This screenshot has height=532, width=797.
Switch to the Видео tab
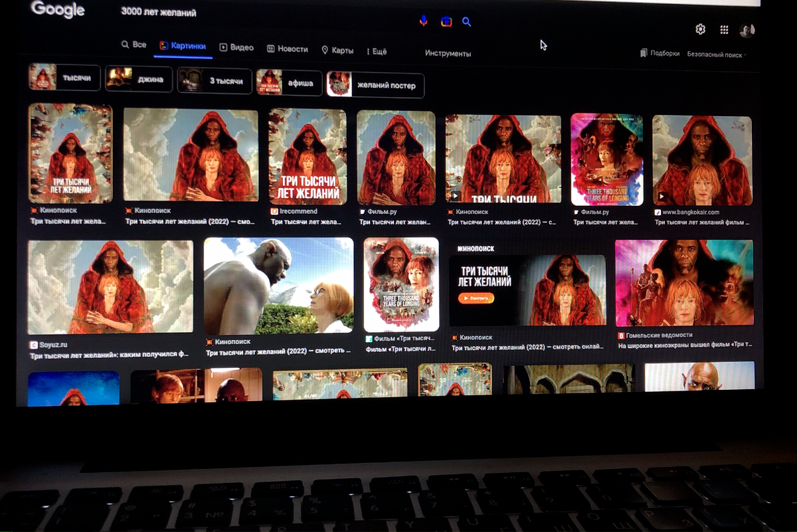pos(236,48)
